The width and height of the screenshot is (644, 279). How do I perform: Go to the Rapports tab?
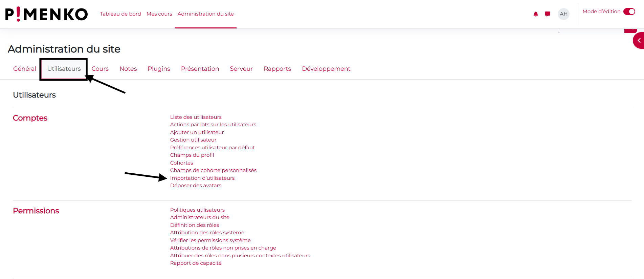(277, 69)
